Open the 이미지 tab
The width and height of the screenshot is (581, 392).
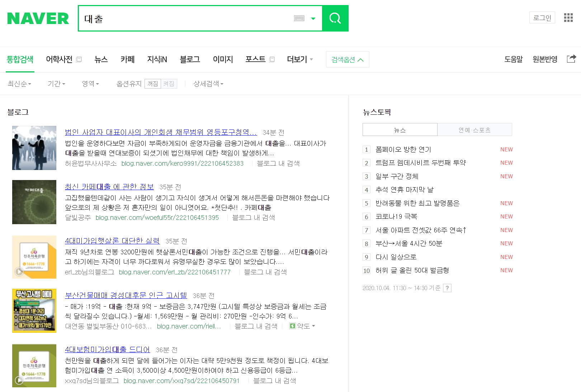click(223, 59)
